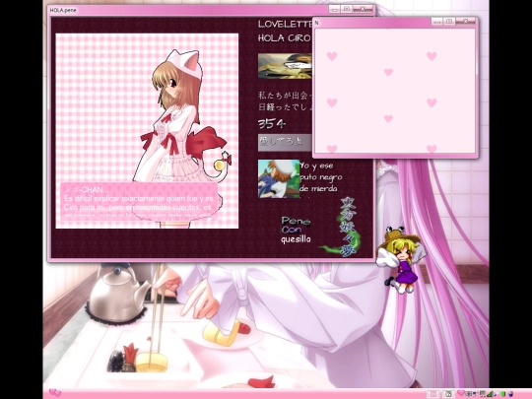Maximize the HOLA.pene window
This screenshot has height=399, width=532.
347,9
